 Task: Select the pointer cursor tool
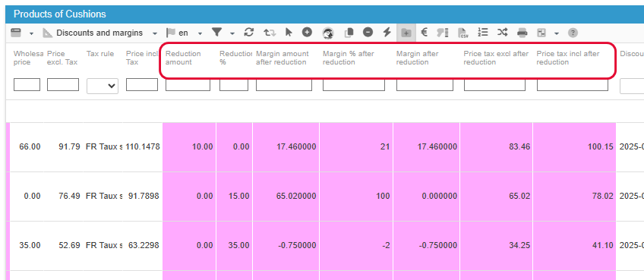[289, 33]
